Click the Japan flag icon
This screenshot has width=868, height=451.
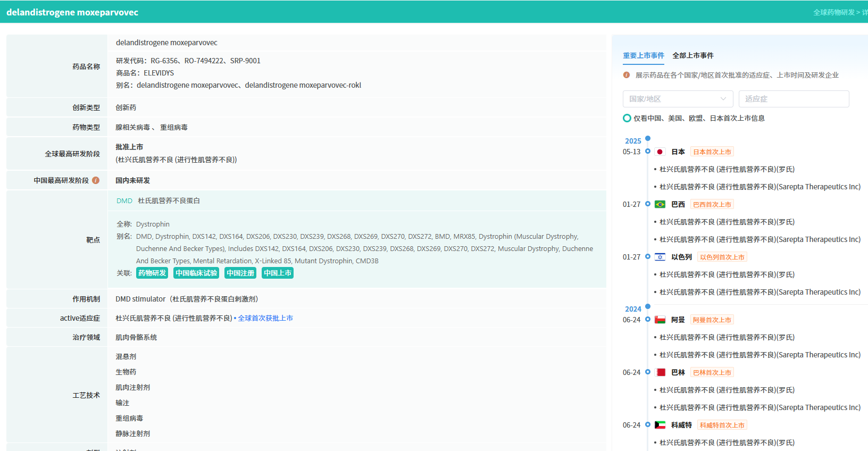660,152
